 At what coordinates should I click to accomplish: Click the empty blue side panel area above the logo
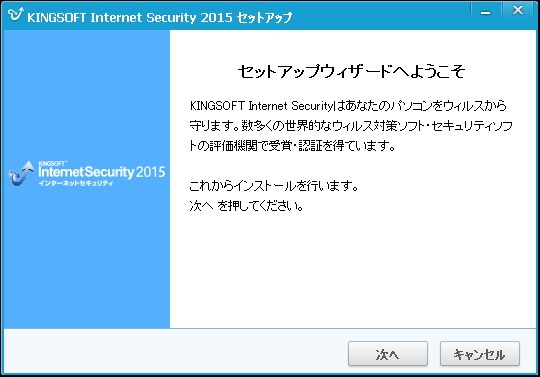point(86,95)
